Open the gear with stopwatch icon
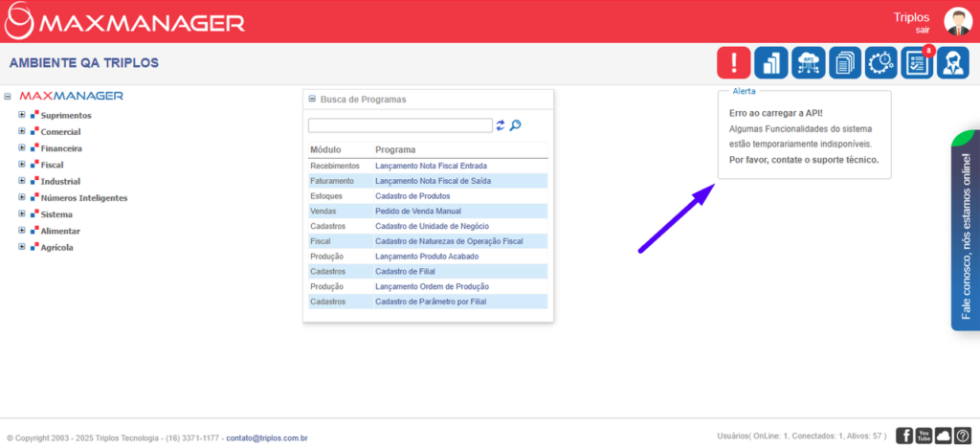 click(x=881, y=62)
